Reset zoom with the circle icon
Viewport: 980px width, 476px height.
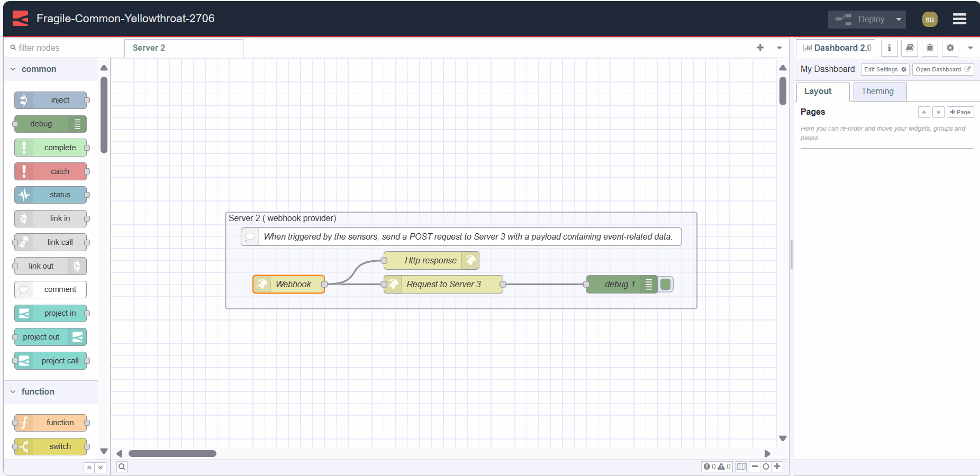coord(766,467)
